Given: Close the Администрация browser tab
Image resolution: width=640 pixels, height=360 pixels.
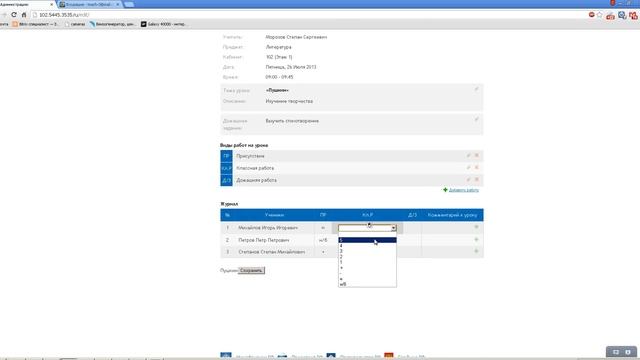Looking at the screenshot, I should point(52,4).
